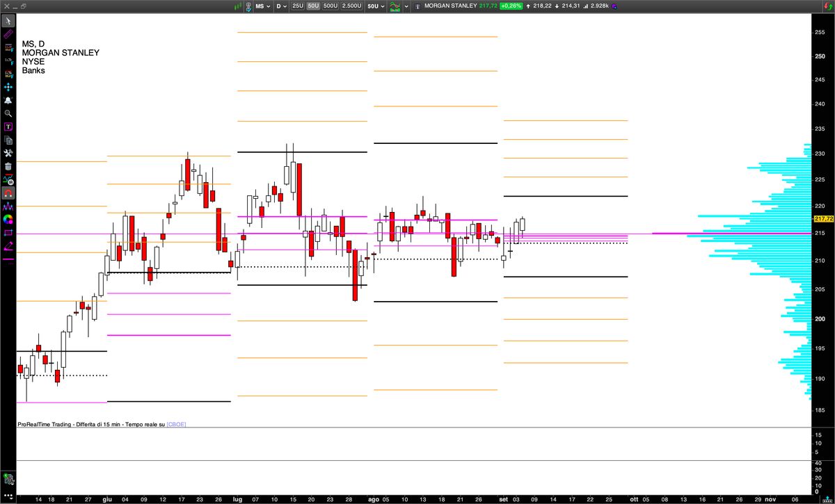Click the 218,22 daily high value

543,6
